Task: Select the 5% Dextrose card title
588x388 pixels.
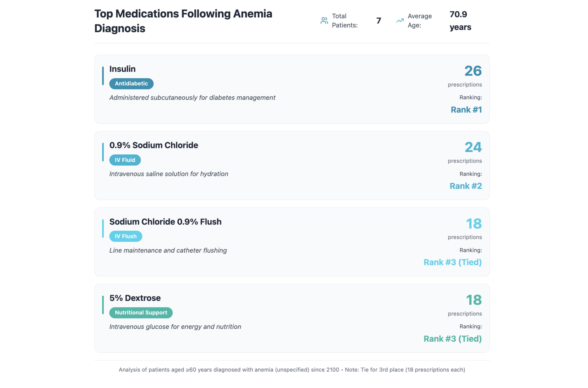Action: coord(135,298)
